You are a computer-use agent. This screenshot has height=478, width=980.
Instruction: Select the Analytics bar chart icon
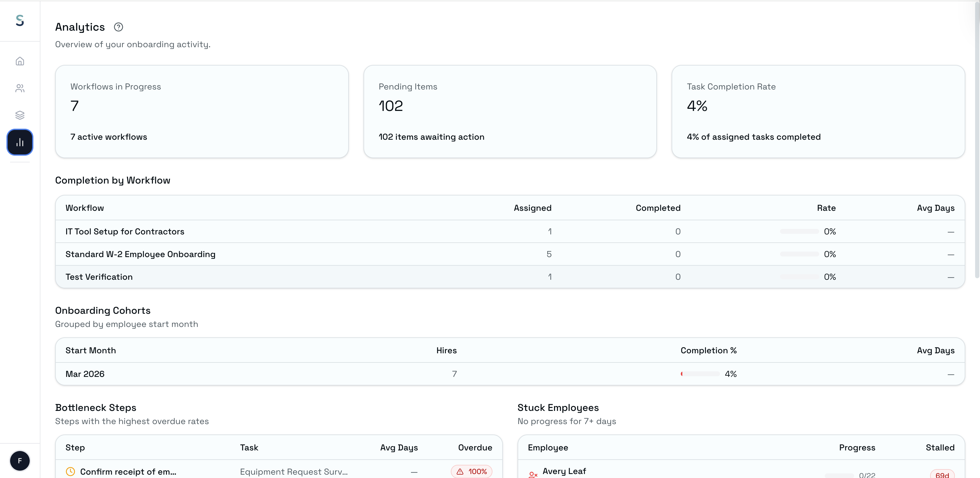tap(20, 142)
